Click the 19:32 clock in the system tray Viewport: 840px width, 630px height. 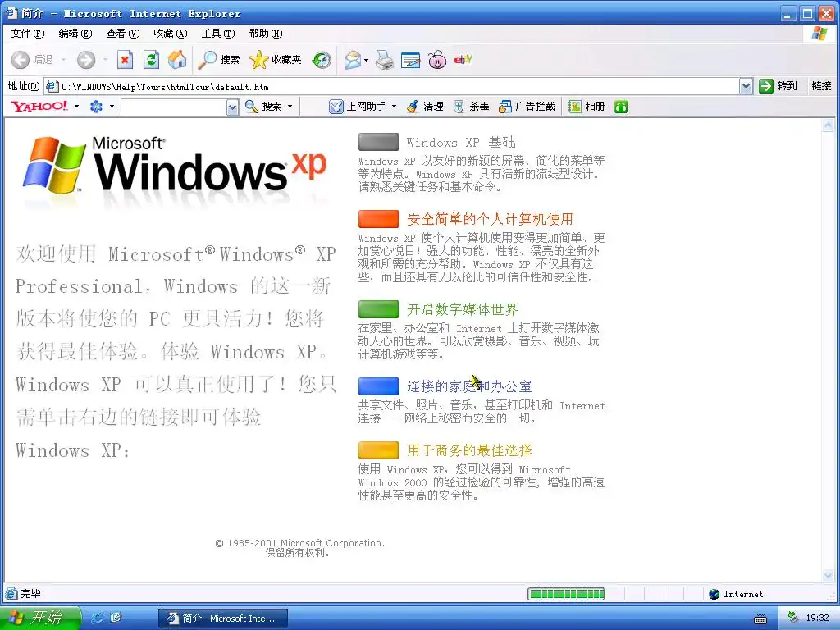(818, 618)
